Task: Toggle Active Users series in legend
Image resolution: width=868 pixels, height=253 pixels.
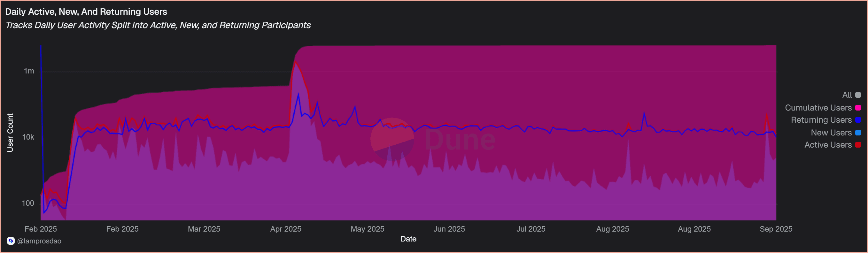Action: tap(832, 145)
